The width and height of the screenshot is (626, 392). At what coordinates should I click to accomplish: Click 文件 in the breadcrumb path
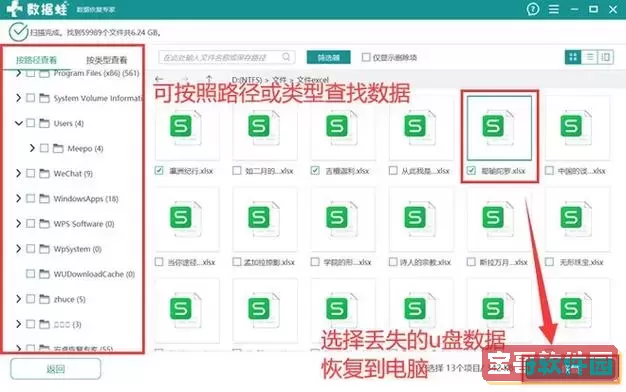point(279,80)
